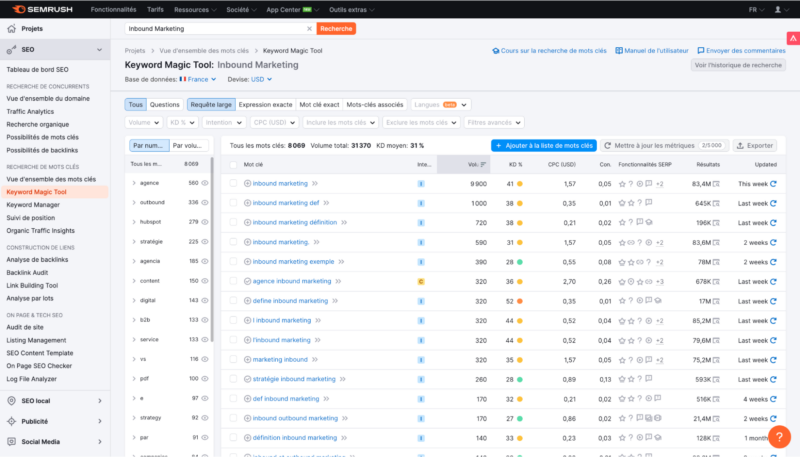Open the KD % filter dropdown
Screen dimensions: 800x457
click(182, 122)
